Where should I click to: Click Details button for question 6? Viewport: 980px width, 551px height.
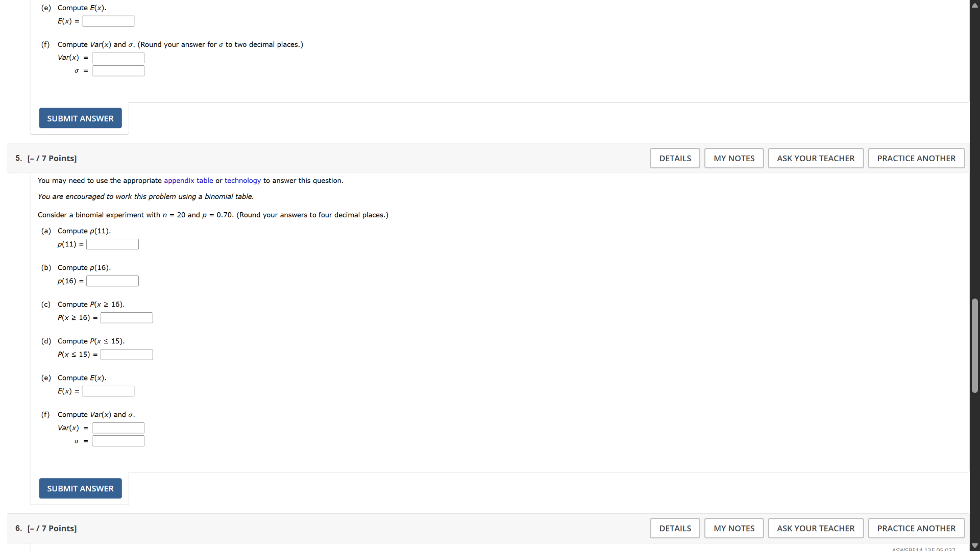[x=675, y=528]
